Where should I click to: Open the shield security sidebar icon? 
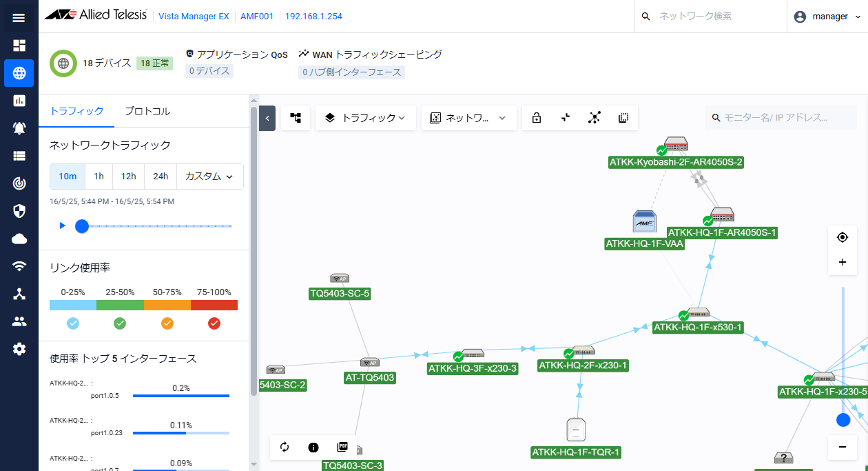[x=19, y=211]
